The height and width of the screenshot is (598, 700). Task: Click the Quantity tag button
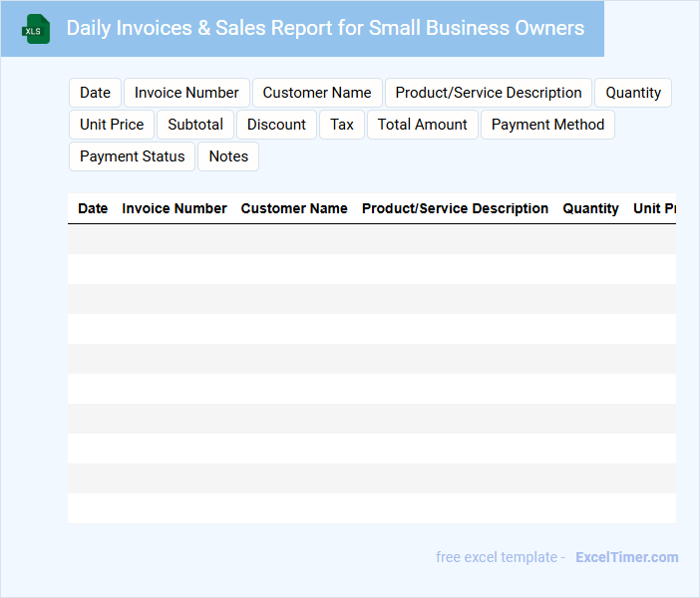[633, 93]
